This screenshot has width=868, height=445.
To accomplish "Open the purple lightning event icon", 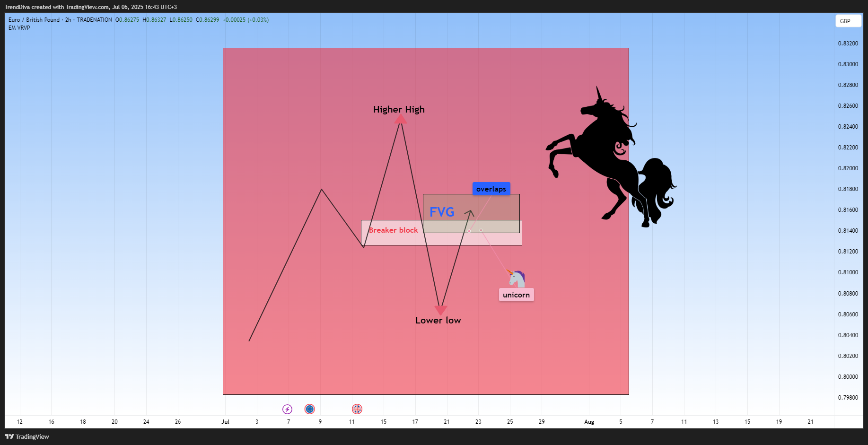I will (287, 409).
